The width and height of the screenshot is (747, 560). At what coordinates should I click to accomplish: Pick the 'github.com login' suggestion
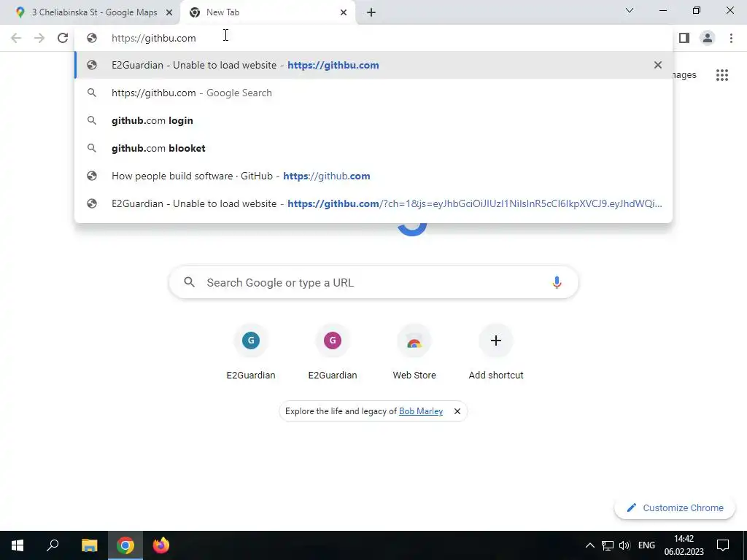[373, 120]
